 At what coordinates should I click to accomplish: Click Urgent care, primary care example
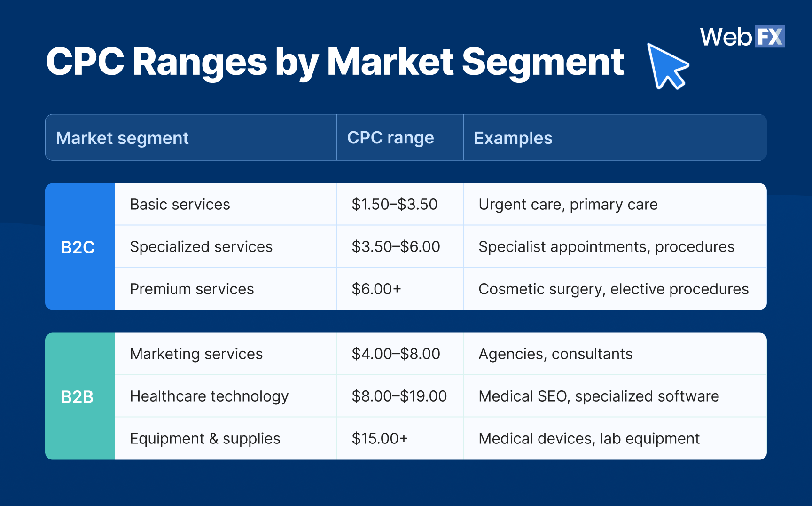click(x=568, y=205)
